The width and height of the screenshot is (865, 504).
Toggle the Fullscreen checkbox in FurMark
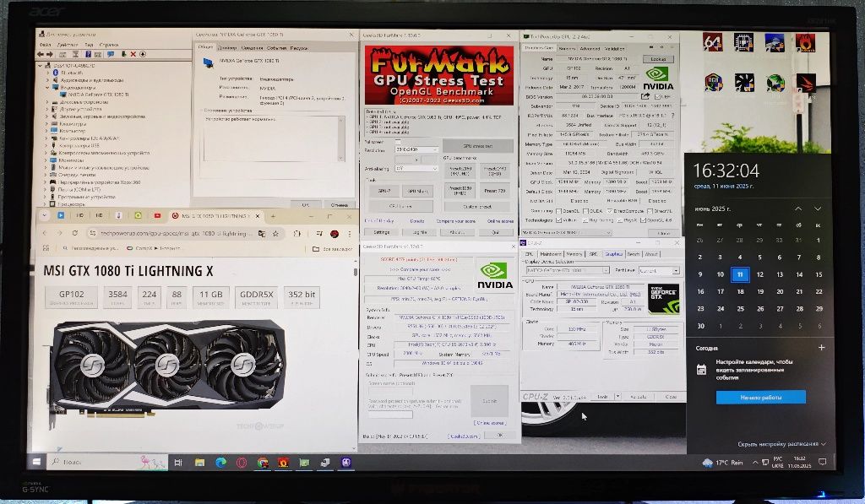(x=398, y=142)
